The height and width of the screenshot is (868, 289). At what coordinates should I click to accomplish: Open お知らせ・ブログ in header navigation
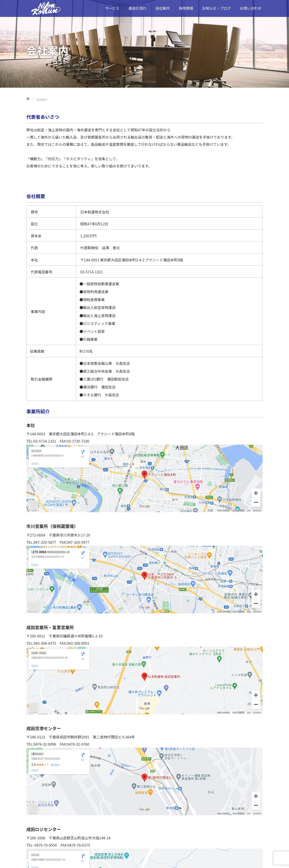(216, 8)
